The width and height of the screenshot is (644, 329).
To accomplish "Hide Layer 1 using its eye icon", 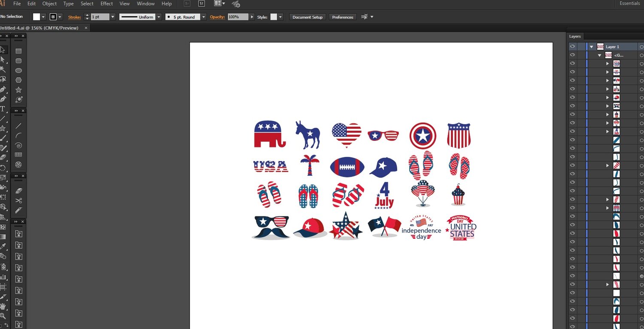I will pyautogui.click(x=572, y=46).
